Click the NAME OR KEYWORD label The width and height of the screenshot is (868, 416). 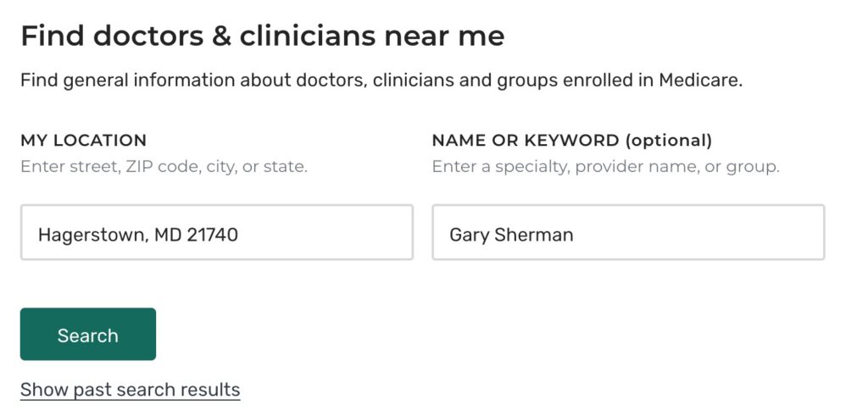(526, 141)
